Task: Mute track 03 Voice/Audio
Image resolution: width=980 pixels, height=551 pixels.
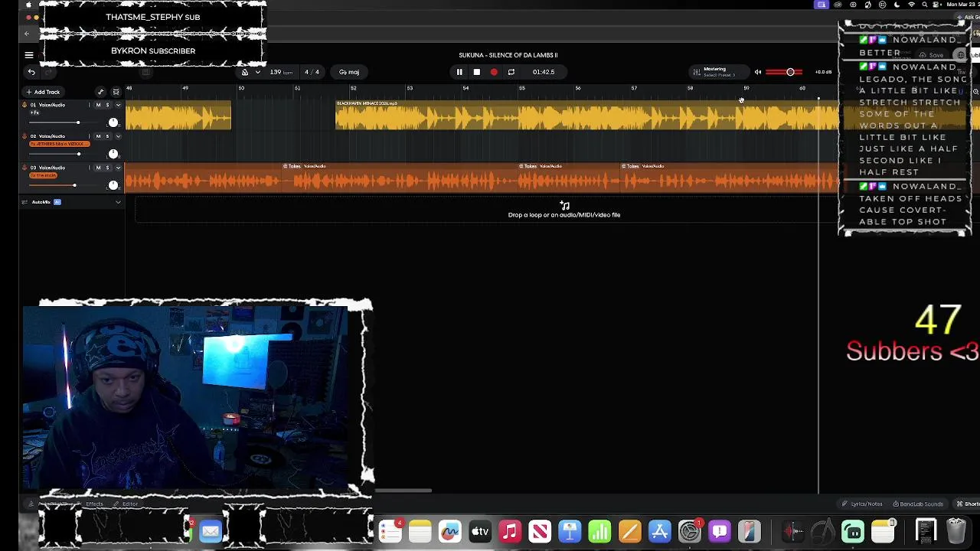Action: point(98,168)
